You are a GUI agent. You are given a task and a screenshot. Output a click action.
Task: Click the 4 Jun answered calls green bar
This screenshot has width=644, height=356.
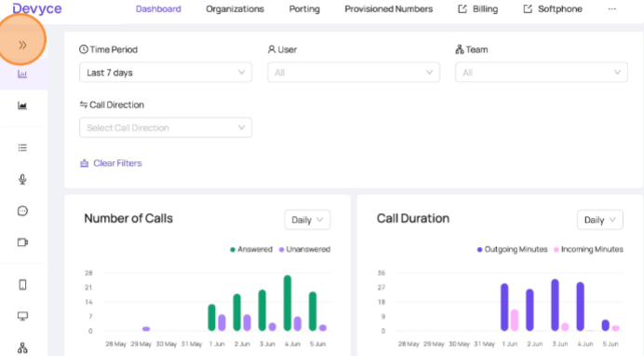coord(288,303)
